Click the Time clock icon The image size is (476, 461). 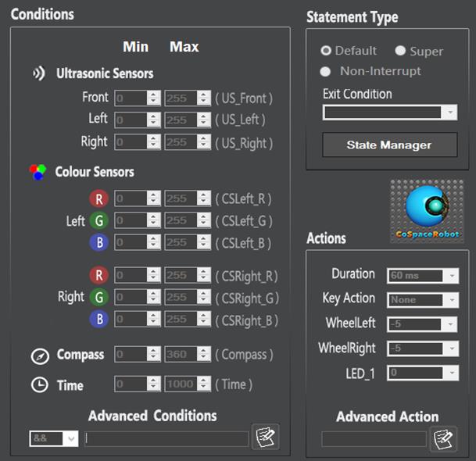40,385
